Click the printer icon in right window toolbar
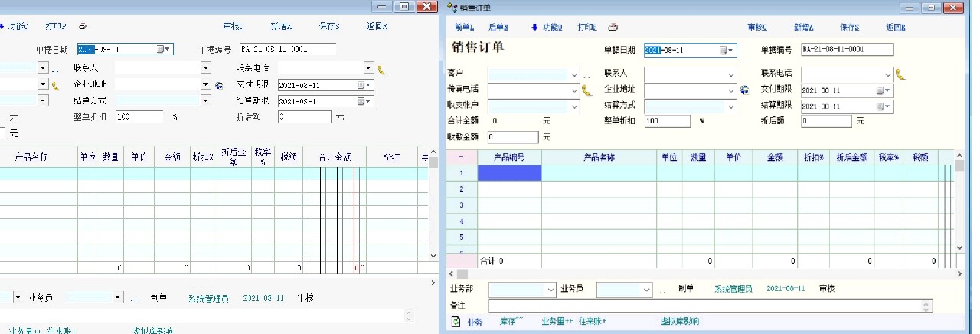This screenshot has height=334, width=980. 613,28
